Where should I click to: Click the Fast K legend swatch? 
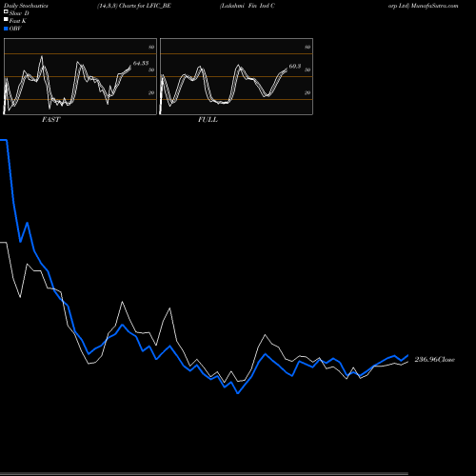(x=6, y=19)
